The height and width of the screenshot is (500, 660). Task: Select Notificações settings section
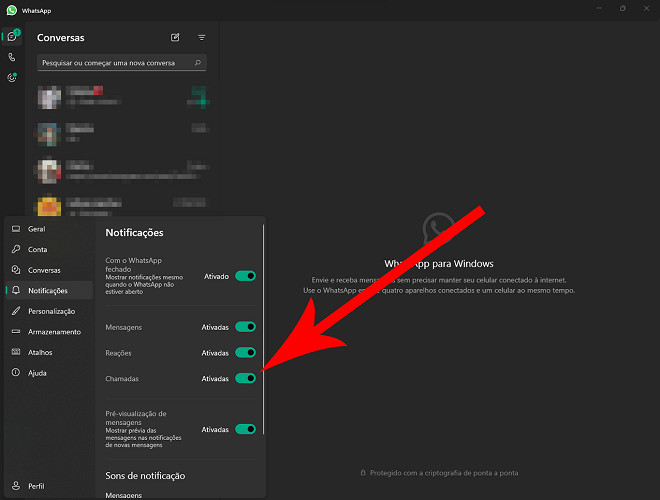pos(49,290)
